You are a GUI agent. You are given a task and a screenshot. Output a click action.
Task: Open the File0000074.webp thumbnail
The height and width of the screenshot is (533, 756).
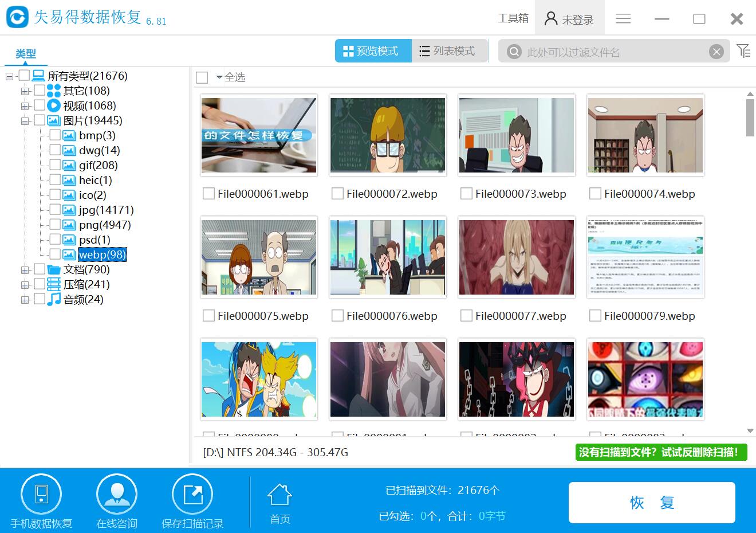point(645,135)
